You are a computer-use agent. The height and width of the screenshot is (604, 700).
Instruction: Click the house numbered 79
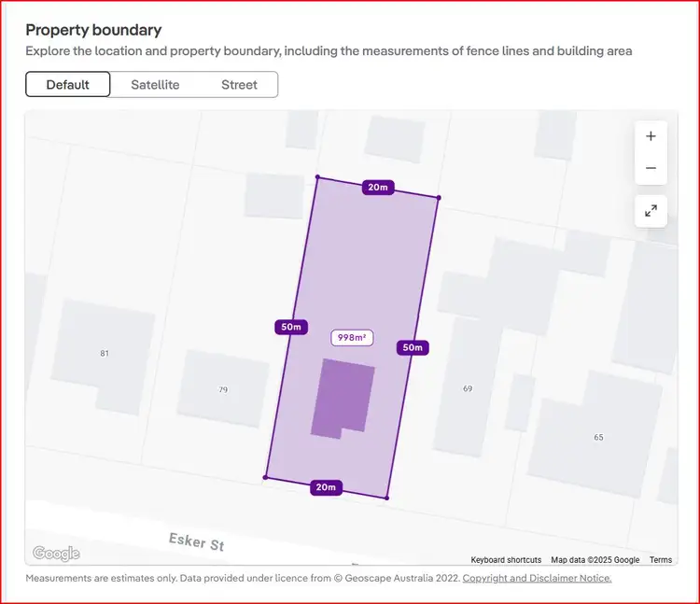[x=223, y=389]
